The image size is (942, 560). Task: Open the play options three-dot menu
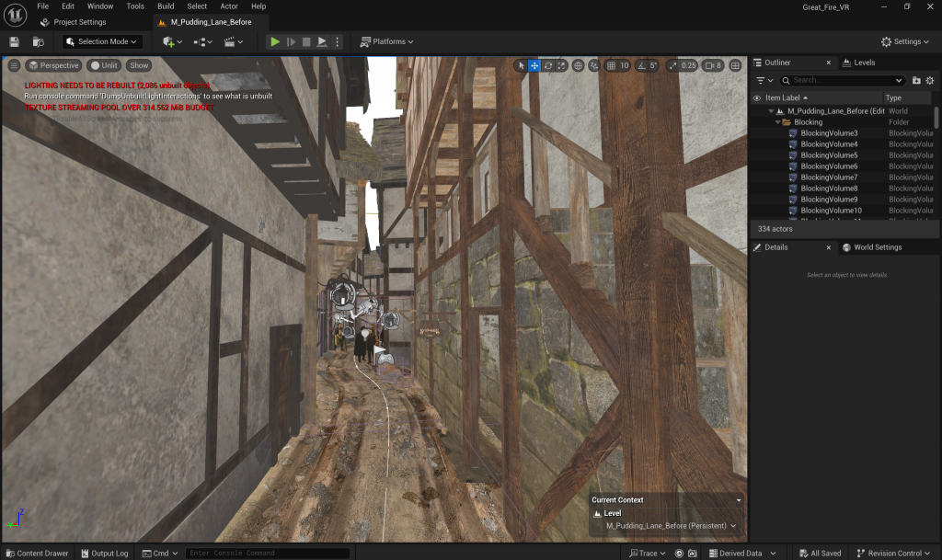click(x=337, y=41)
